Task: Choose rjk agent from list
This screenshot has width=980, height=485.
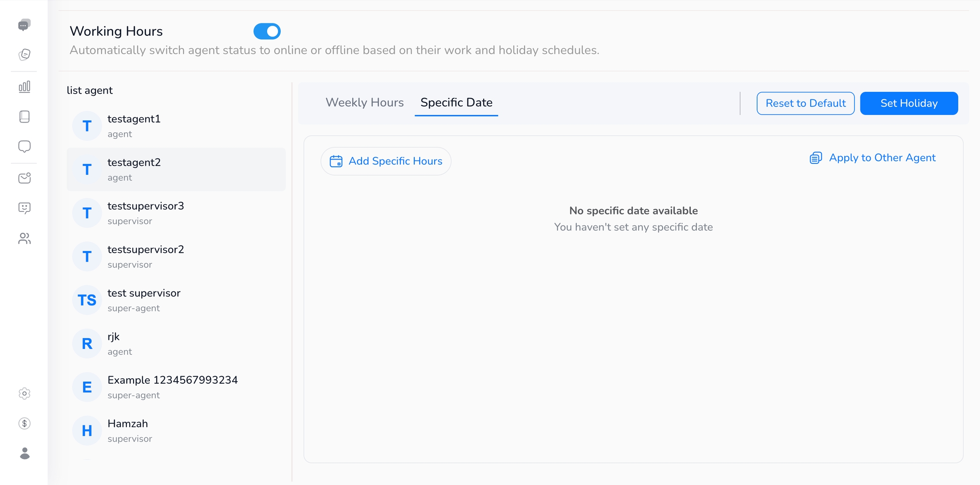Action: (113, 343)
